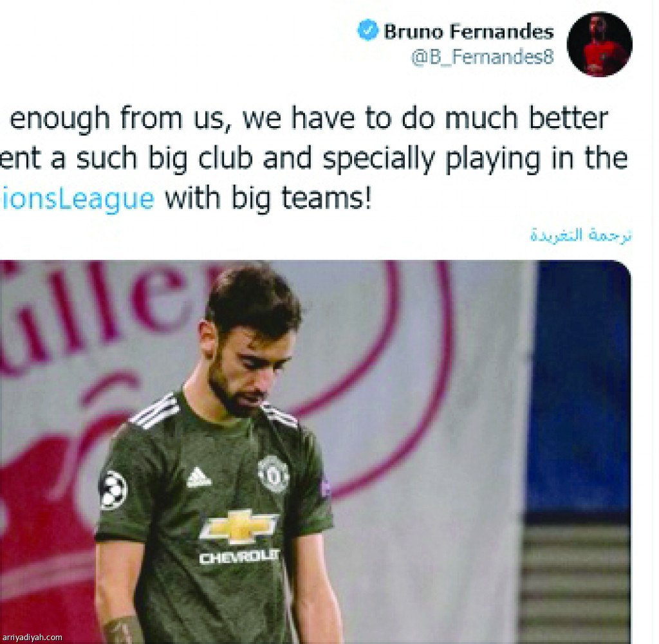Open the Bruno Fernandes display name
This screenshot has height=644, width=659.
tap(469, 32)
